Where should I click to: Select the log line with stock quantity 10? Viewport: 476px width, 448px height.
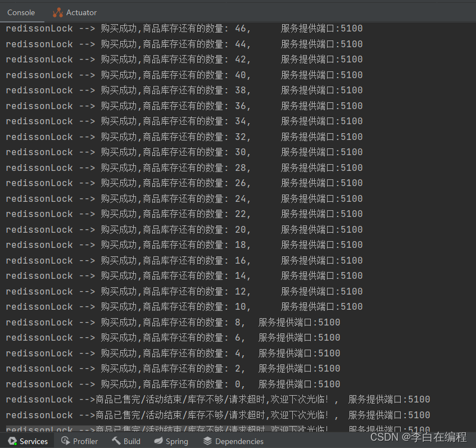(184, 307)
